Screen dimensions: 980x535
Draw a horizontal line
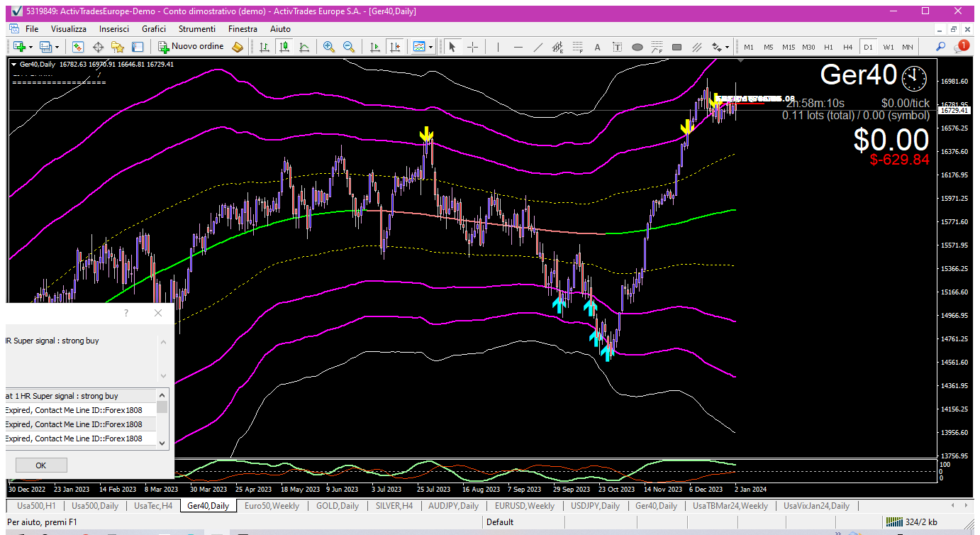(x=518, y=47)
